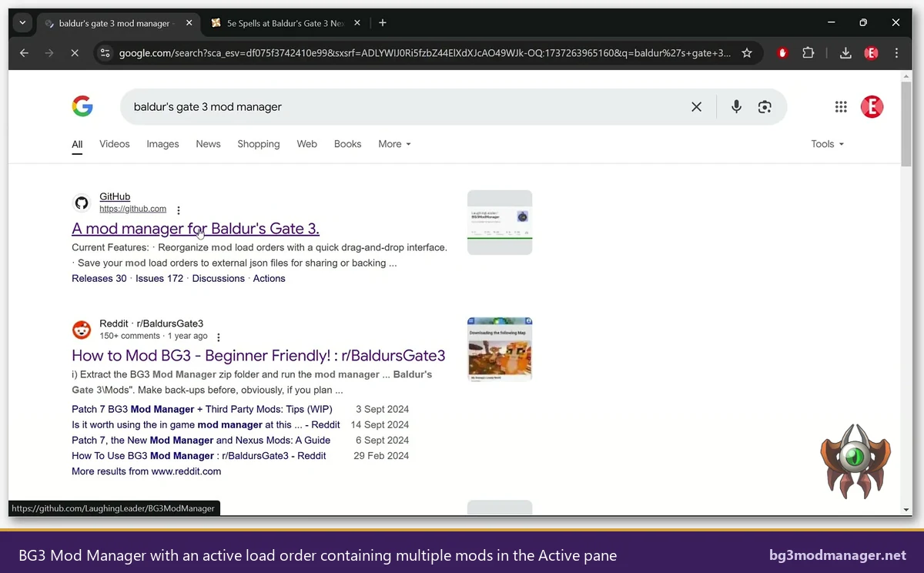This screenshot has height=573, width=924.
Task: Open 'How To Use BG3 Mod Manager' link
Action: click(199, 456)
